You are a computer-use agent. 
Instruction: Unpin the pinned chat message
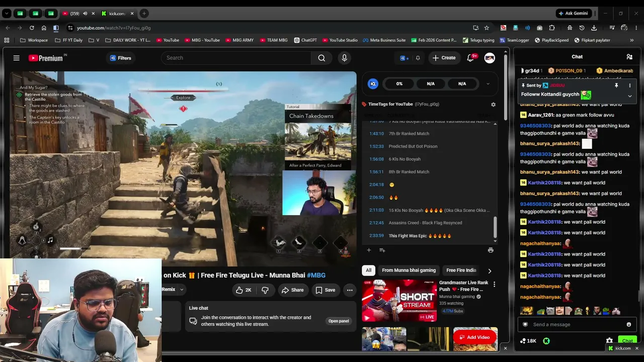[x=616, y=85]
